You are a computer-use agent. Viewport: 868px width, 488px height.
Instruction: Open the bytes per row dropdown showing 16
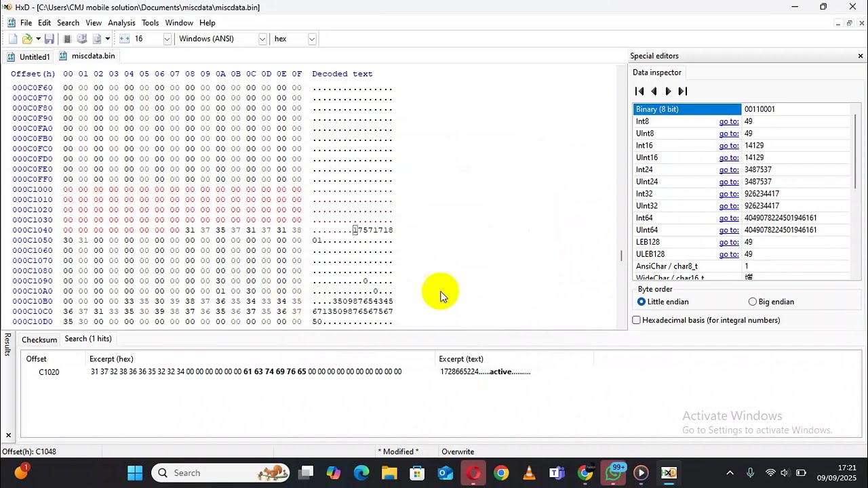pyautogui.click(x=167, y=39)
